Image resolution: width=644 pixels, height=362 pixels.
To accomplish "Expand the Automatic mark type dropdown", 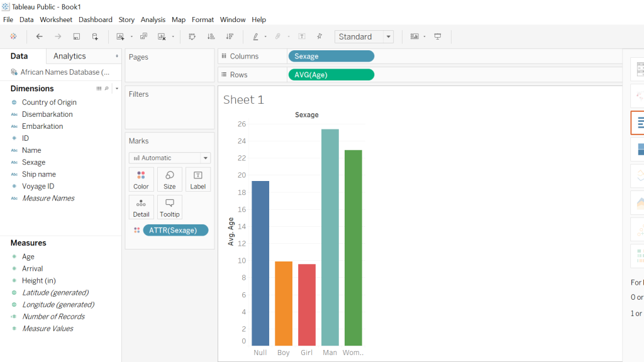I will (x=205, y=158).
